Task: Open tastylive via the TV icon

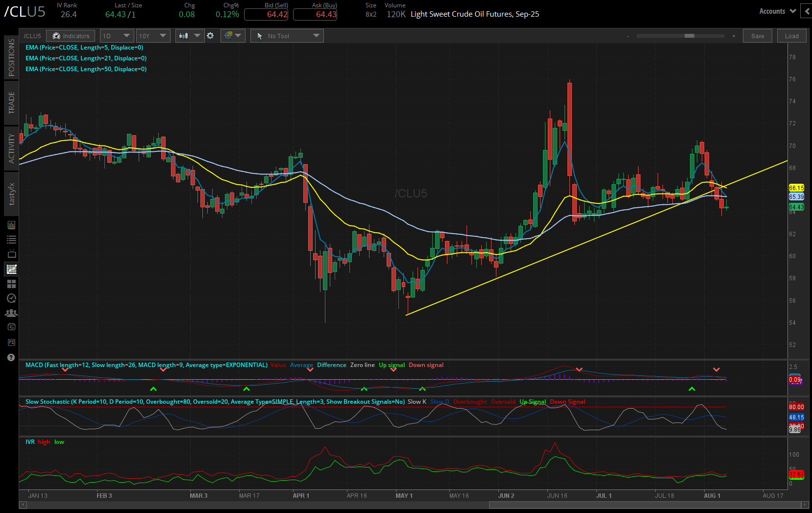Action: coord(11,254)
